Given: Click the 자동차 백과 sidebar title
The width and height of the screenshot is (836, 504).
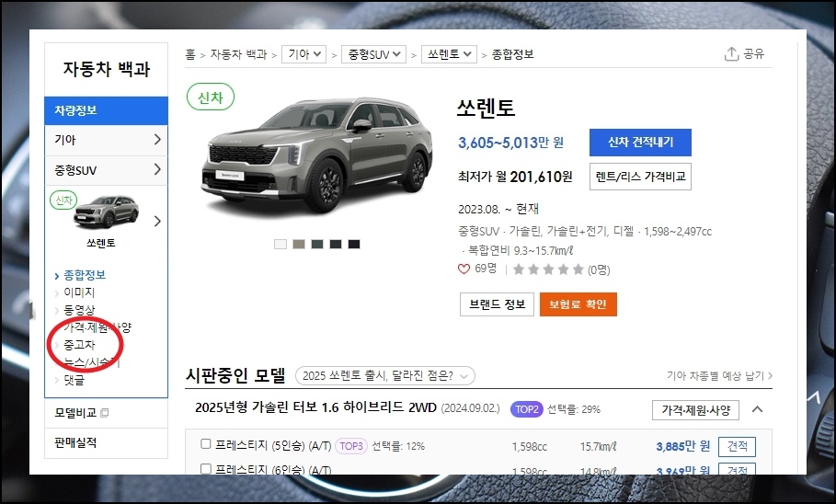Looking at the screenshot, I should 106,69.
